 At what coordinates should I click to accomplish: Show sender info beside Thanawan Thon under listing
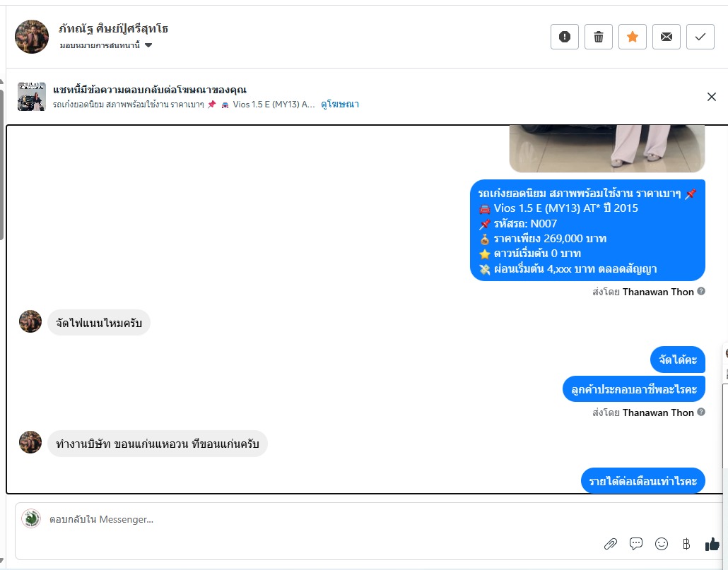tap(701, 291)
